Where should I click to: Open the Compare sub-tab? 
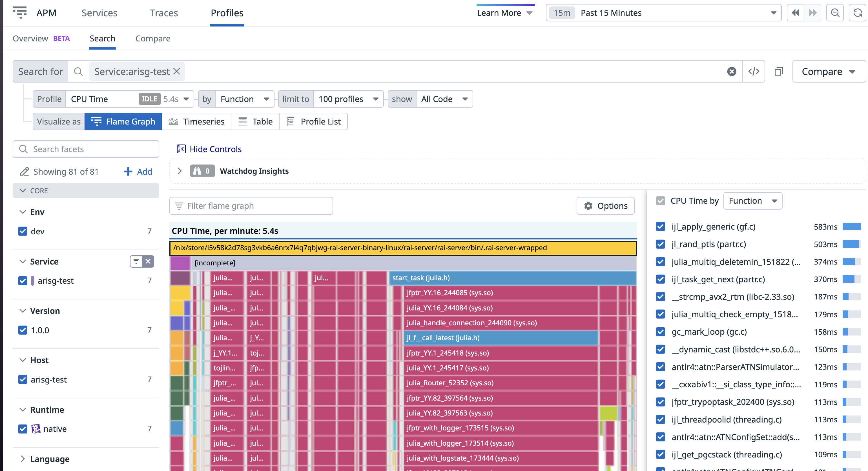(x=153, y=38)
